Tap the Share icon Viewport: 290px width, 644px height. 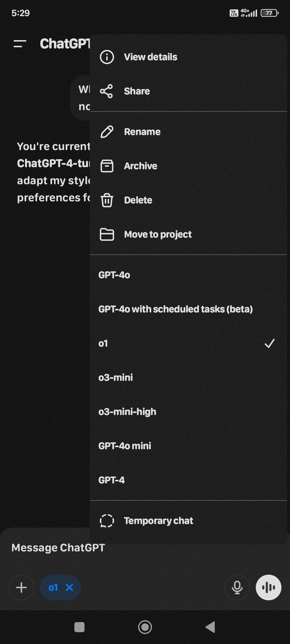tap(106, 91)
